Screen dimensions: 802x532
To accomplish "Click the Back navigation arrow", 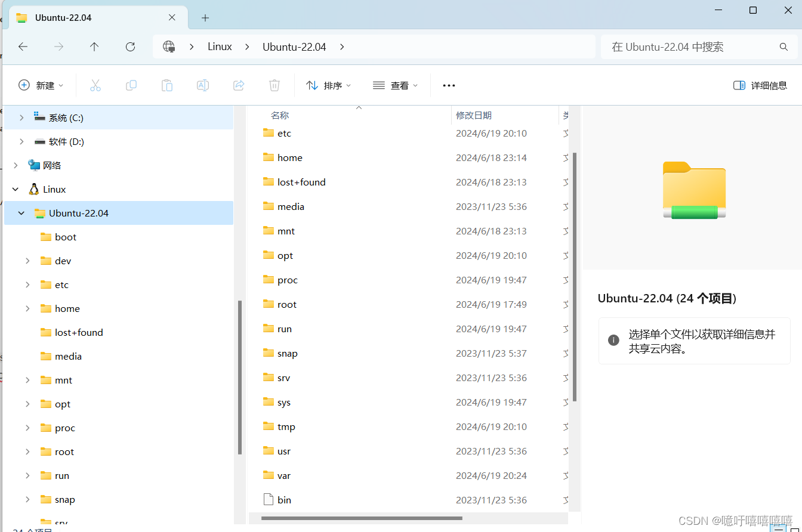I will 23,47.
